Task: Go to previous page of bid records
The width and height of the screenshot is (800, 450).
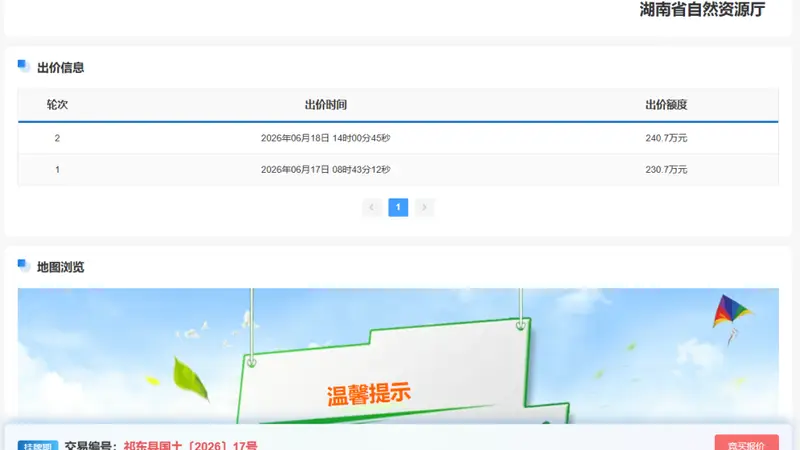Action: (x=372, y=207)
